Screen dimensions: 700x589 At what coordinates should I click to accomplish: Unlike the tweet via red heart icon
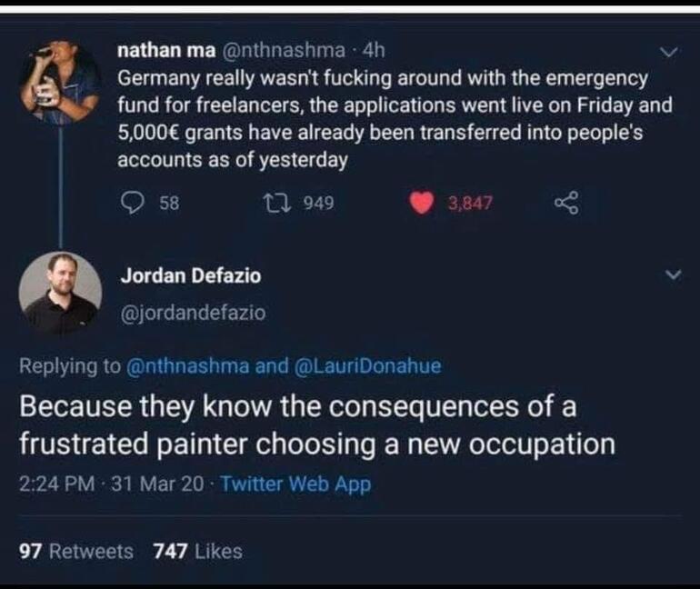[x=422, y=203]
